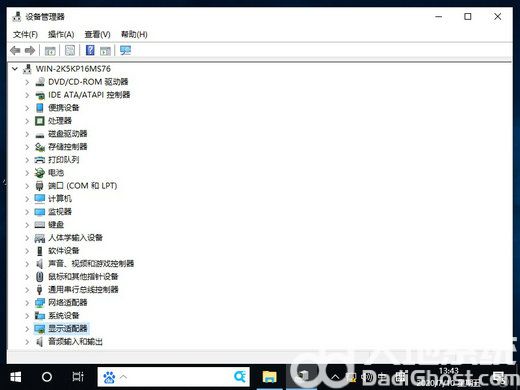Viewport: 520px width, 390px height.
Task: Click the 系统设备 icon
Action: click(x=40, y=316)
